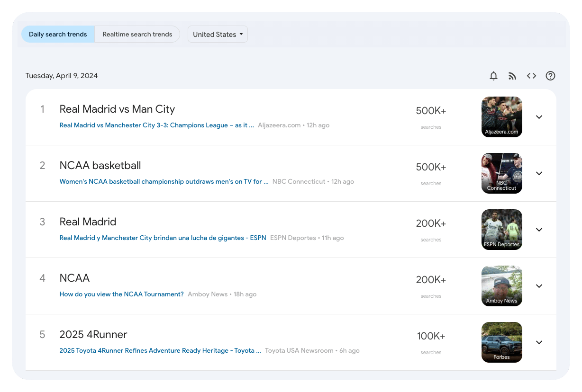Open 2025 Toyota 4Runner Refines Adventure link
582x392 pixels.
(160, 351)
